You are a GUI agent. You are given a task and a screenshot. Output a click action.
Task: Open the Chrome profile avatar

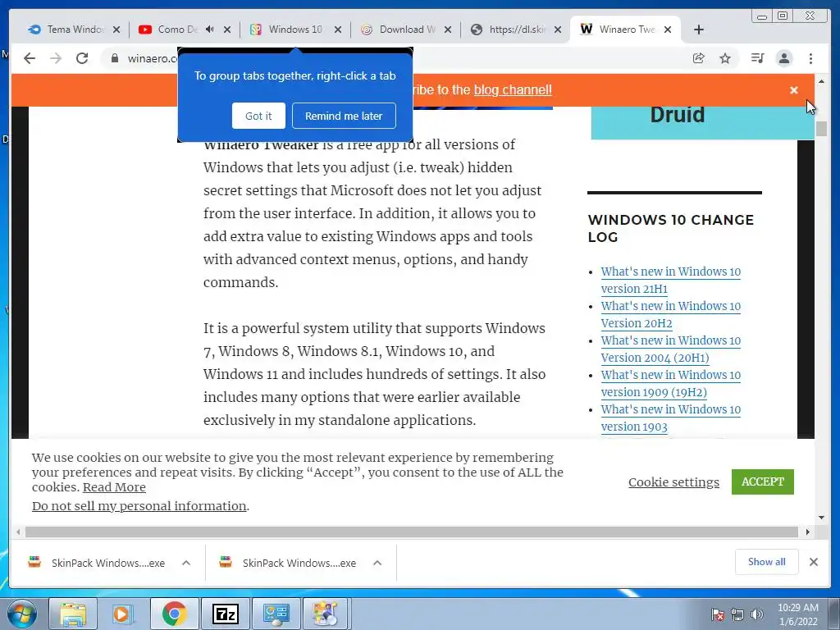click(784, 58)
